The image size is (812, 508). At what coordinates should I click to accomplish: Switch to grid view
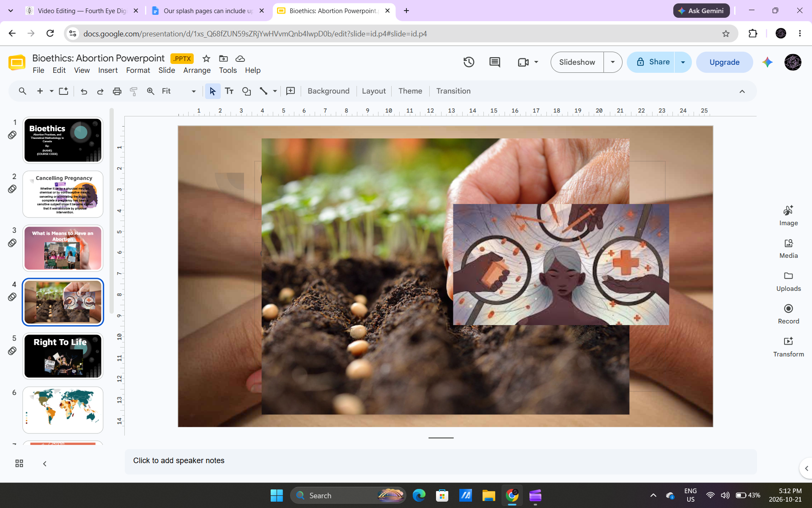[19, 464]
